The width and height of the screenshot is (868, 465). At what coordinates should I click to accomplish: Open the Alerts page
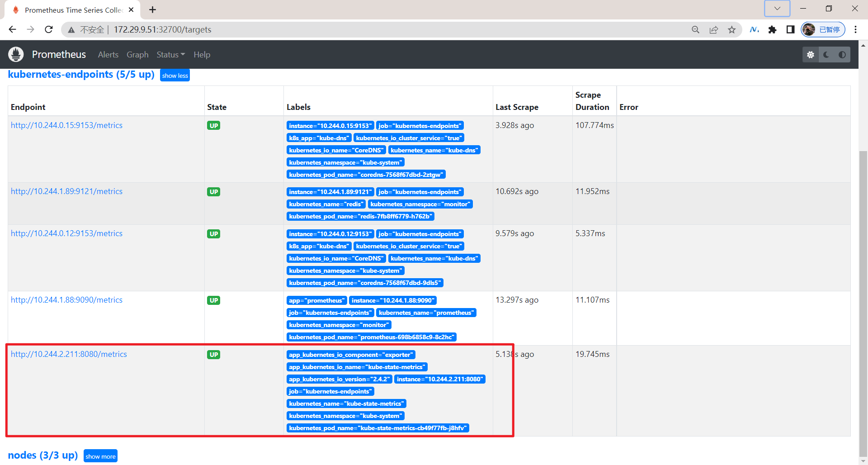tap(108, 54)
